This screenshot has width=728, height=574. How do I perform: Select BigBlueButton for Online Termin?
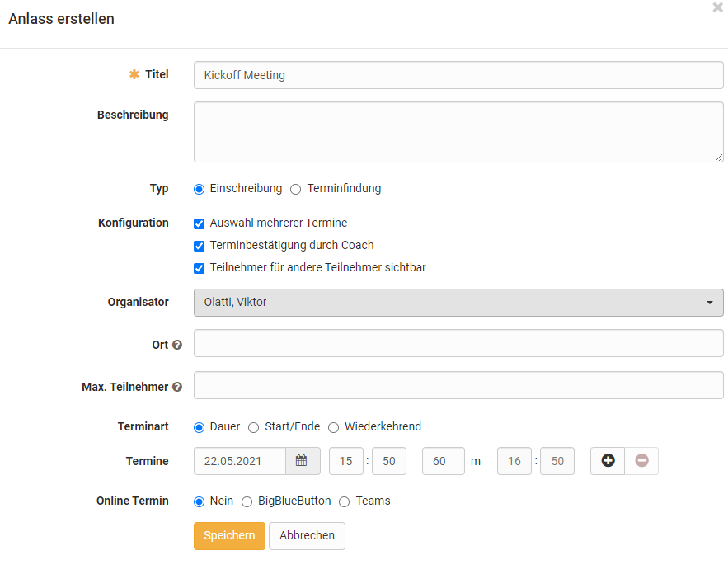(247, 501)
